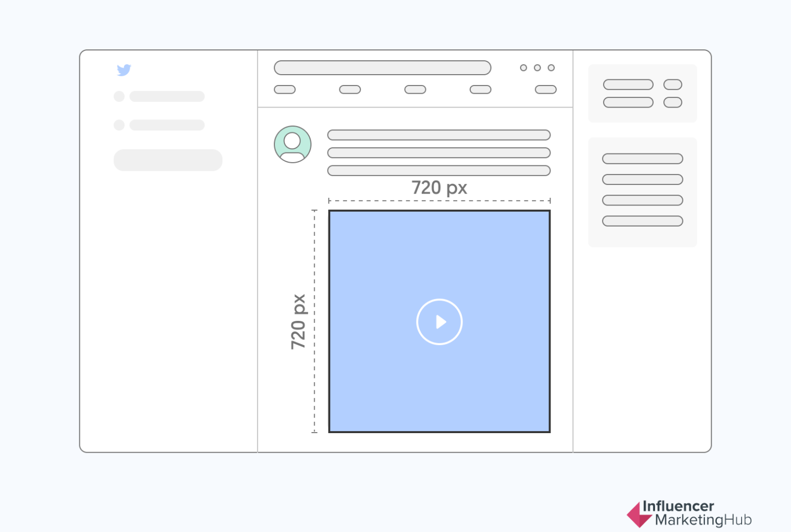Click the Twitter bird logo
Viewport: 791px width, 532px height.
coord(124,71)
